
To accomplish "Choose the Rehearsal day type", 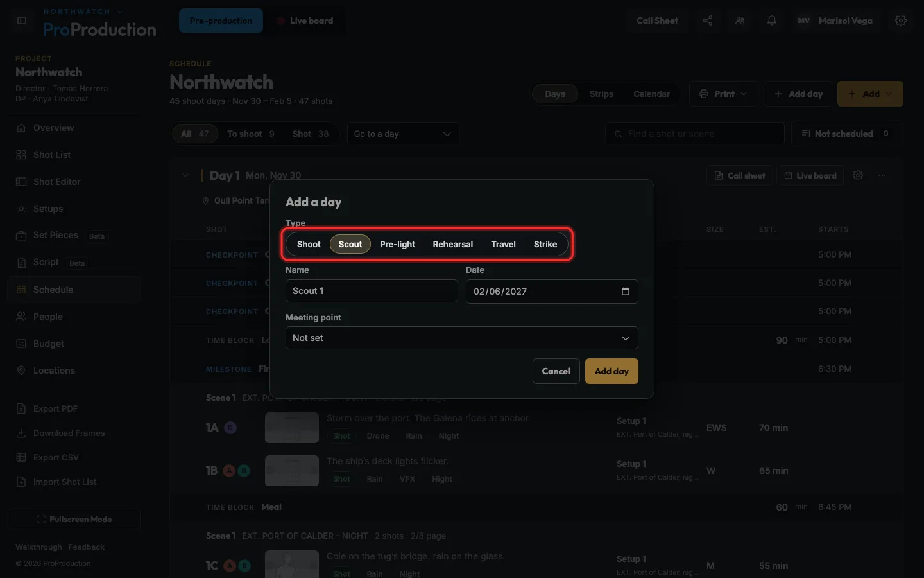I will pos(452,244).
